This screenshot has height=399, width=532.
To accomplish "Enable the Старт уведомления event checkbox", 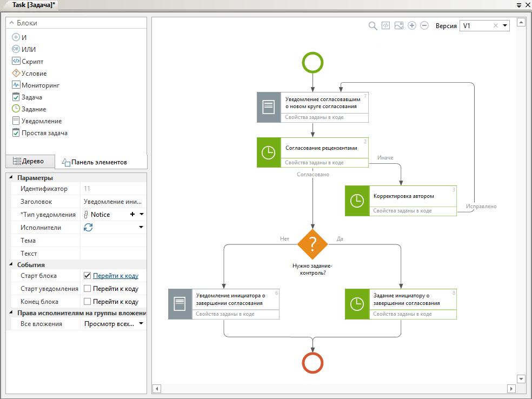I will [x=87, y=289].
